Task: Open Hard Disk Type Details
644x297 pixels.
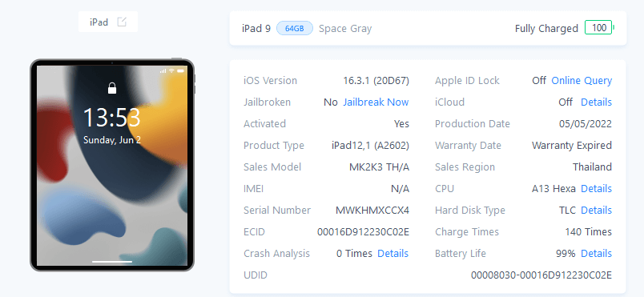Action: coord(596,211)
